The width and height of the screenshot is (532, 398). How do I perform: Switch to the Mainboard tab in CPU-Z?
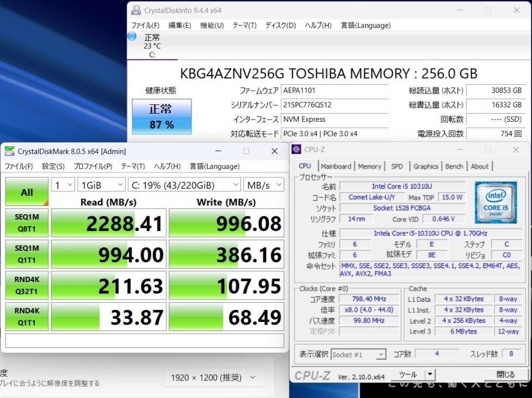point(336,166)
